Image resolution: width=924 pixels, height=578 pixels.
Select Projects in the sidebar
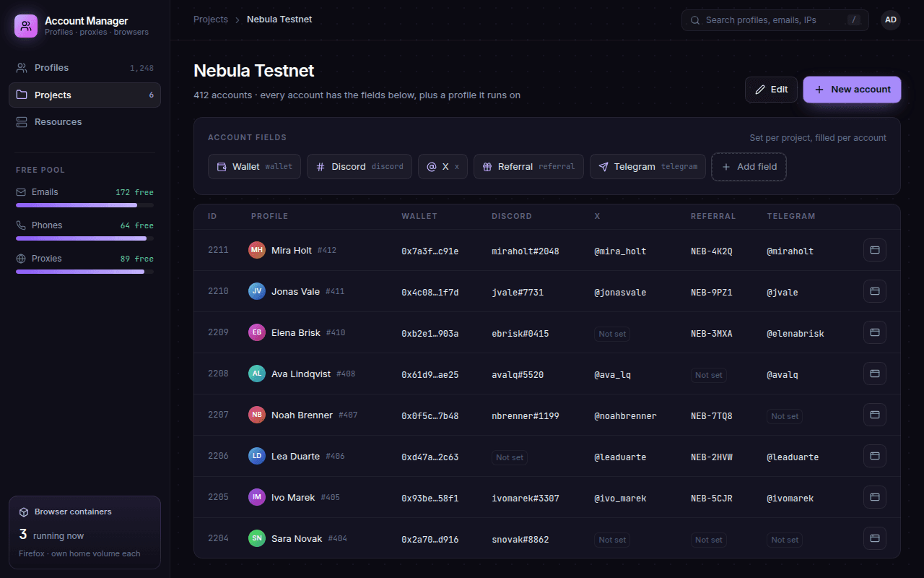click(84, 95)
